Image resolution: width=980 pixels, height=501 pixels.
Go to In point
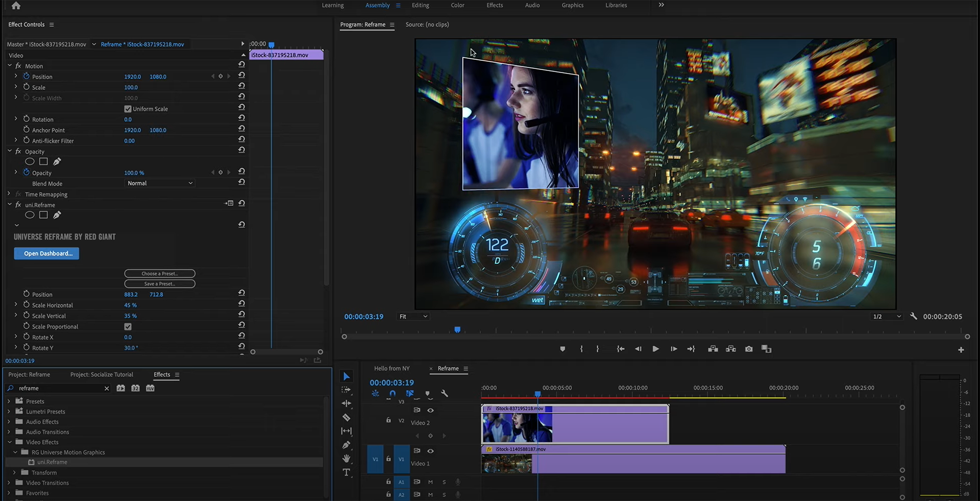[620, 349]
